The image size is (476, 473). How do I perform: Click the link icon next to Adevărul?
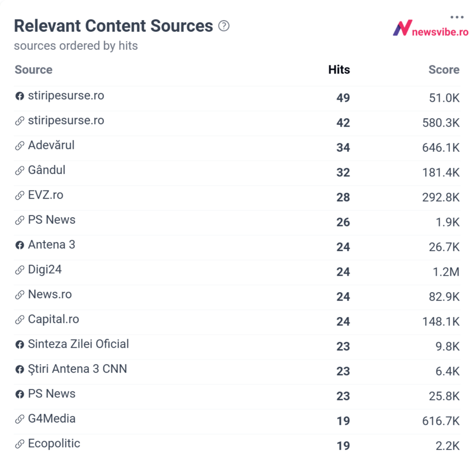coord(20,146)
